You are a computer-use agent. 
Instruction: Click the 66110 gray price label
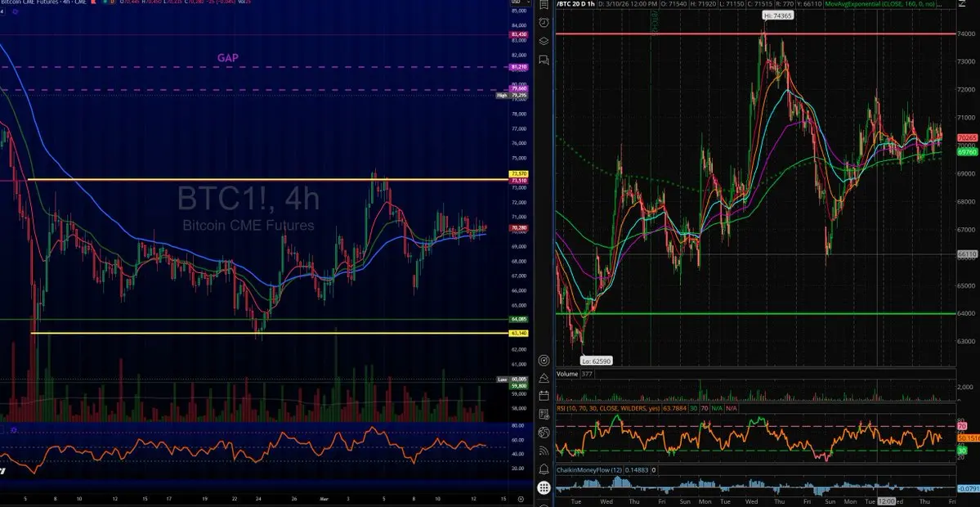[x=966, y=254]
